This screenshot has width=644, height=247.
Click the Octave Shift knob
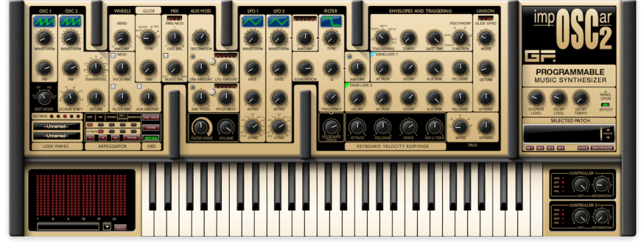[70, 98]
